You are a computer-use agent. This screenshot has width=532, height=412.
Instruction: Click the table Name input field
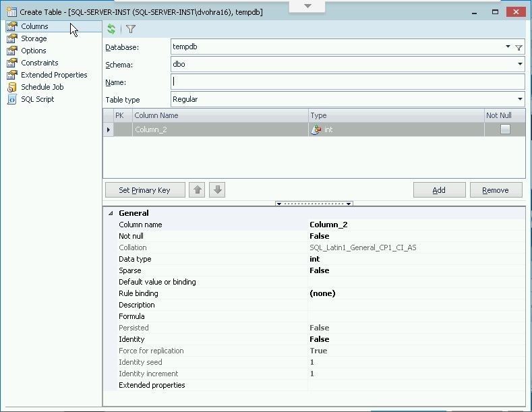tap(347, 82)
